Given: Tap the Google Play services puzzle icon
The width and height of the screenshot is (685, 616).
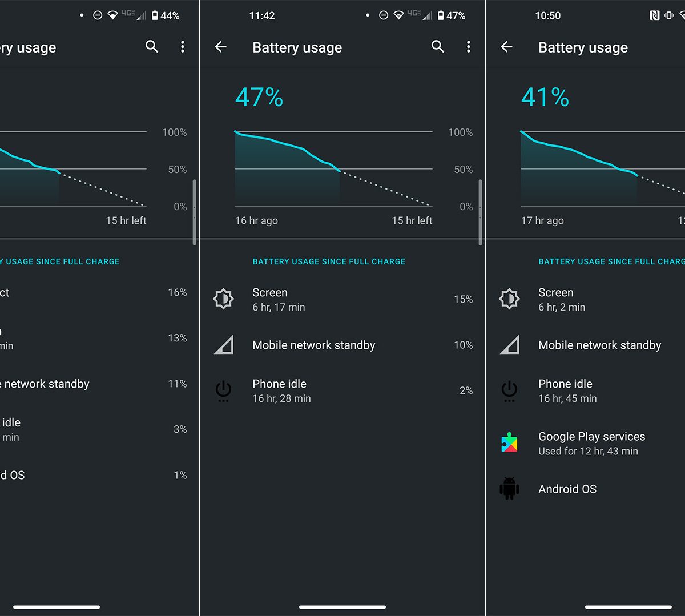Looking at the screenshot, I should pyautogui.click(x=509, y=443).
